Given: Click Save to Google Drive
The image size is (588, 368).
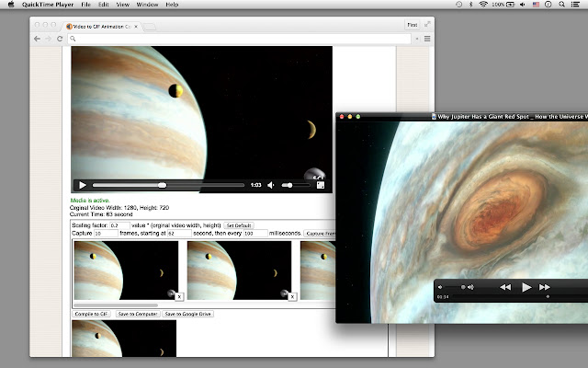Looking at the screenshot, I should tap(187, 314).
